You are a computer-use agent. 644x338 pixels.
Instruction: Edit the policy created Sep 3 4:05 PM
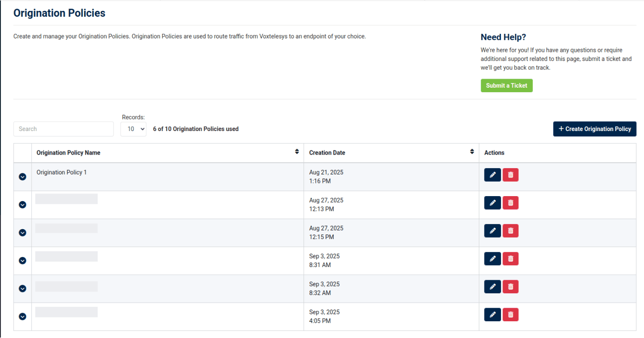point(492,315)
